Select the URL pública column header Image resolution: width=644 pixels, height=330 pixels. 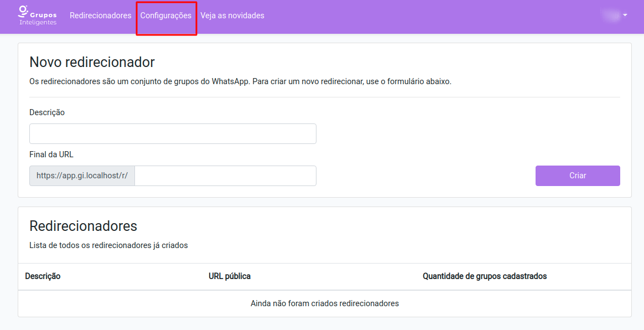229,276
